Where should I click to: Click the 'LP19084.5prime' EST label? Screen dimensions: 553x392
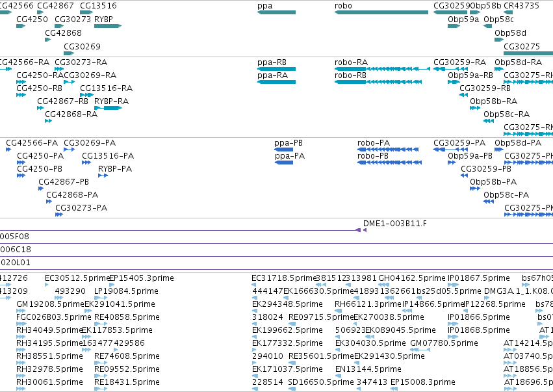pyautogui.click(x=126, y=291)
